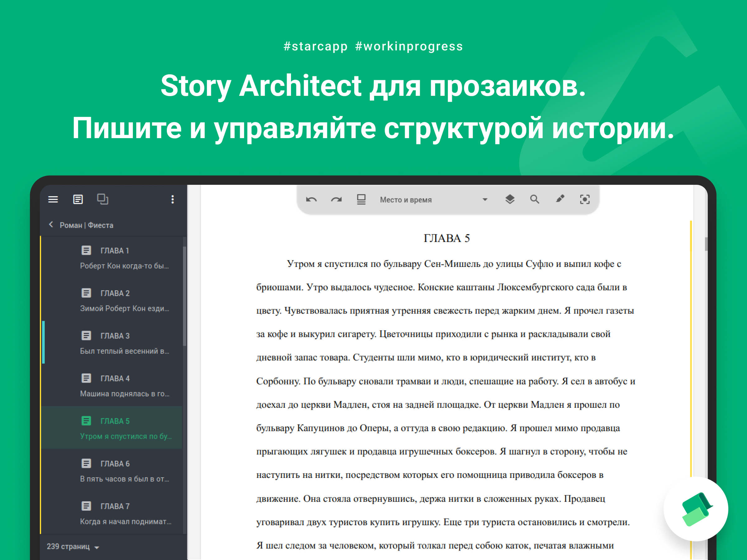Switch to the cards view icon
747x560 pixels.
point(103,199)
